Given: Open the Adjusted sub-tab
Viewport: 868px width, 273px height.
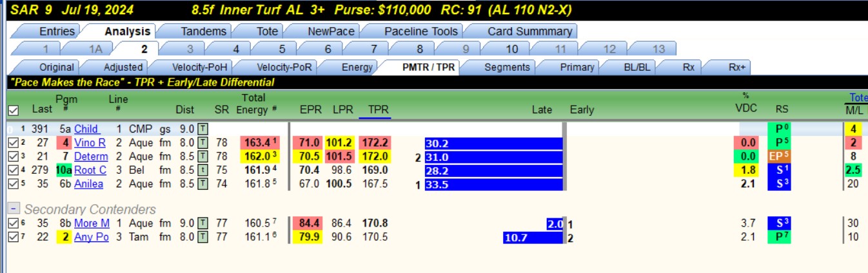Looking at the screenshot, I should (x=123, y=67).
